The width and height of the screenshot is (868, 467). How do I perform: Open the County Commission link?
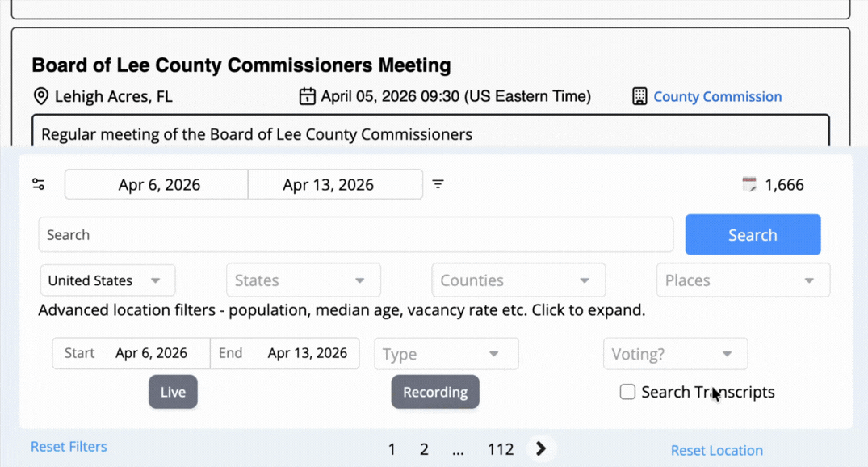717,96
